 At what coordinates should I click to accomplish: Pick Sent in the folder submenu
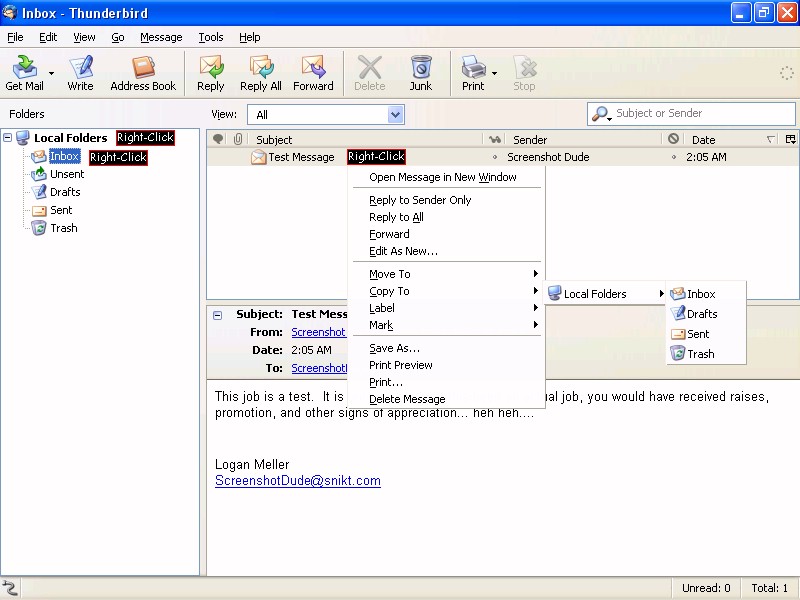point(706,334)
